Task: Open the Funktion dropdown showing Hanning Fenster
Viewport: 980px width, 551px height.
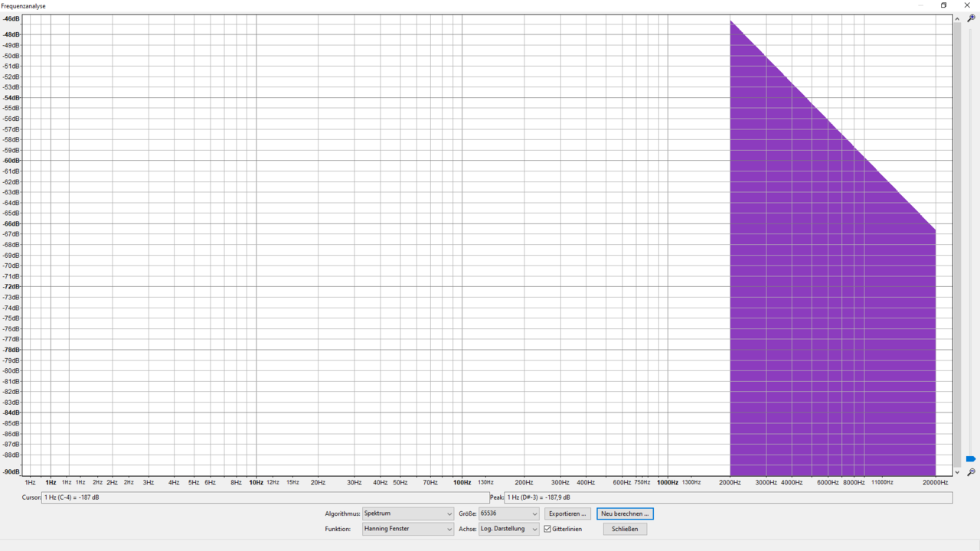Action: coord(408,529)
